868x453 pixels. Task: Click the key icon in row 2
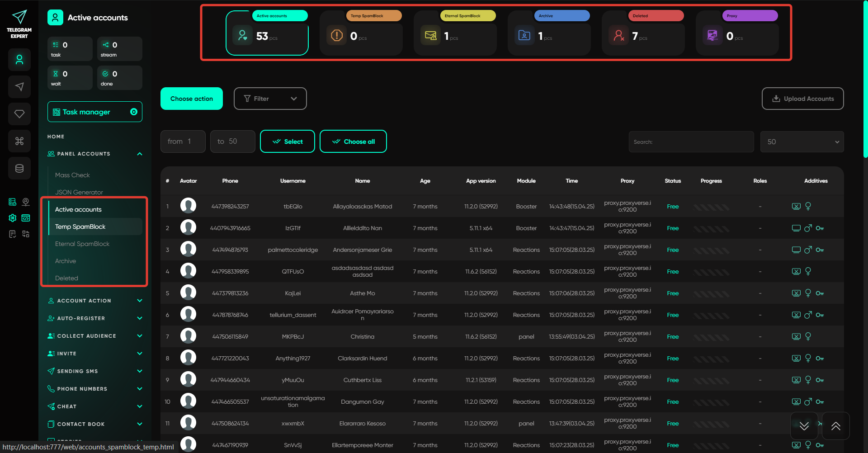(x=820, y=228)
